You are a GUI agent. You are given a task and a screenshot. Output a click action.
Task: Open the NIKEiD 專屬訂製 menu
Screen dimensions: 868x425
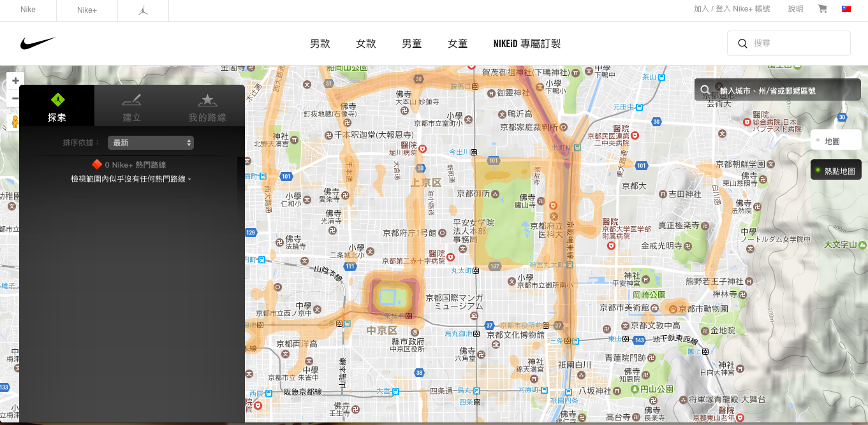[x=527, y=44]
